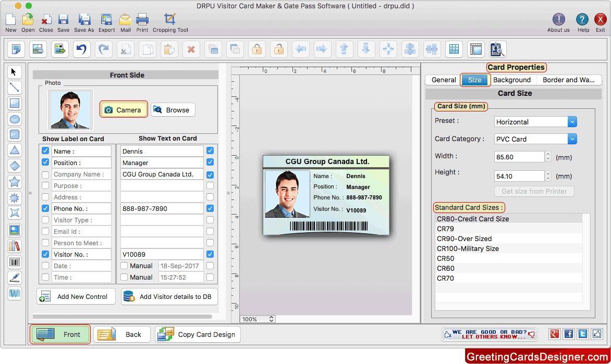
Task: Enable the Company Name label checkbox
Action: [x=45, y=174]
